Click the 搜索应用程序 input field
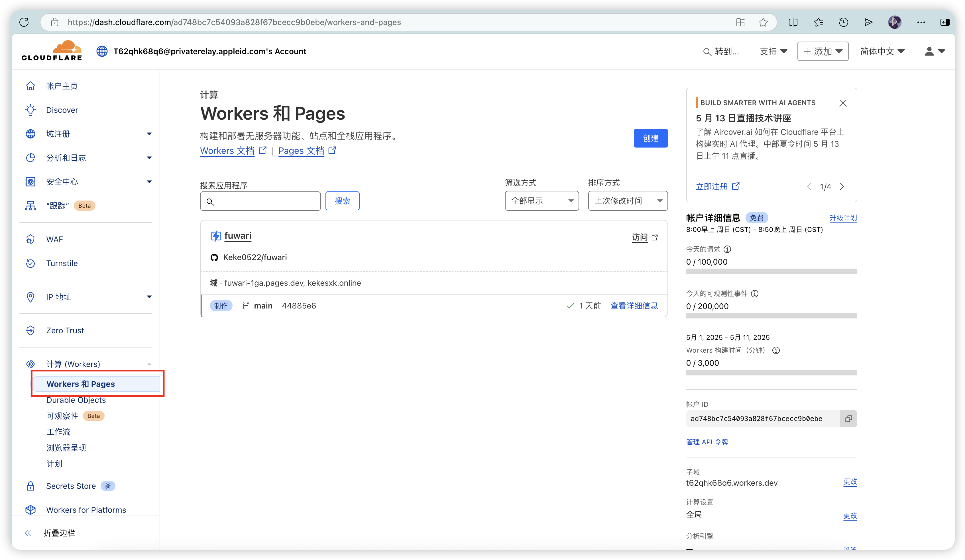Image resolution: width=965 pixels, height=560 pixels. (x=260, y=201)
